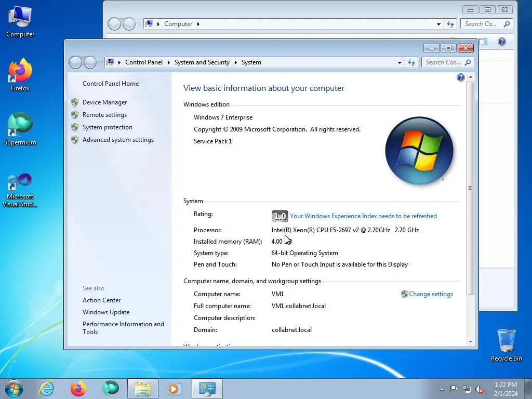This screenshot has width=532, height=399.
Task: Click Forward button in System window
Action: (x=90, y=62)
